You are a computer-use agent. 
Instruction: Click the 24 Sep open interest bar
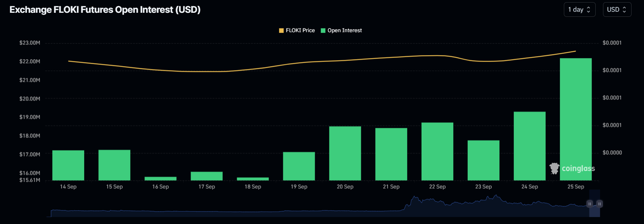529,146
